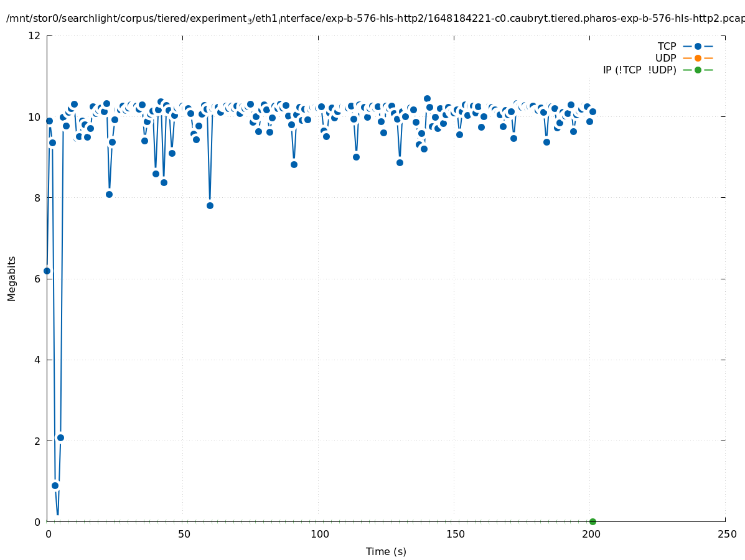Select the IP (!TCP !UDP) legend label
This screenshot has width=745, height=560.
point(639,70)
